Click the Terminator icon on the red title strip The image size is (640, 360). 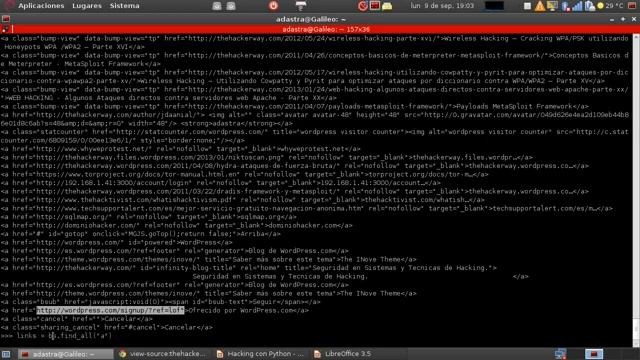[5, 29]
